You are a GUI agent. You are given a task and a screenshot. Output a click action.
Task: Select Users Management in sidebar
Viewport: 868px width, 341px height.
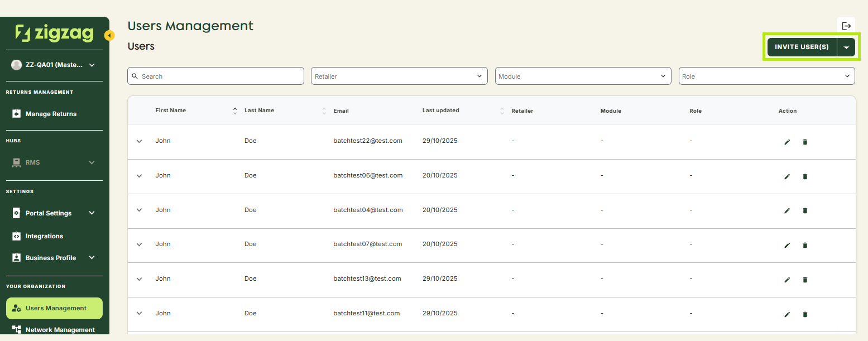[x=54, y=308]
